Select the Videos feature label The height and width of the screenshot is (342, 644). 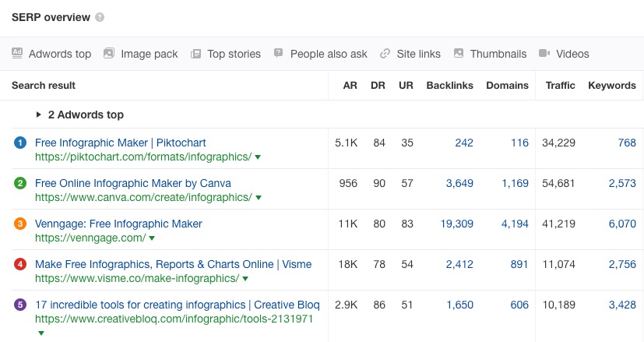[572, 54]
